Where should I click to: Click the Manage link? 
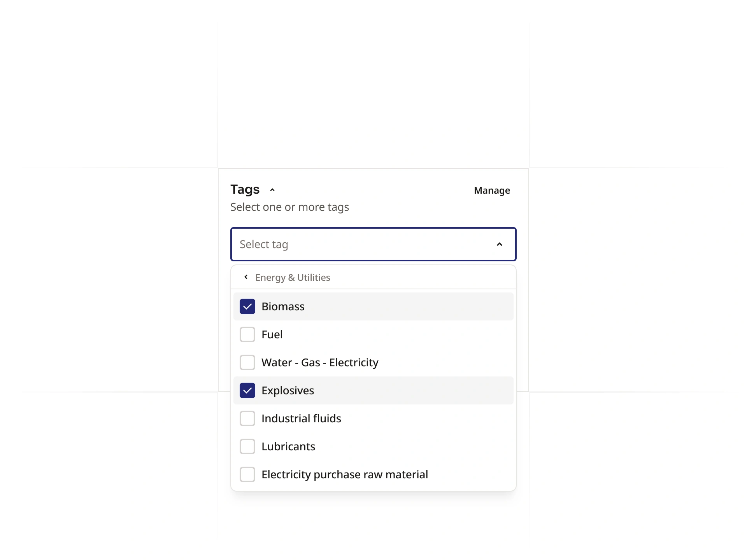(x=492, y=191)
